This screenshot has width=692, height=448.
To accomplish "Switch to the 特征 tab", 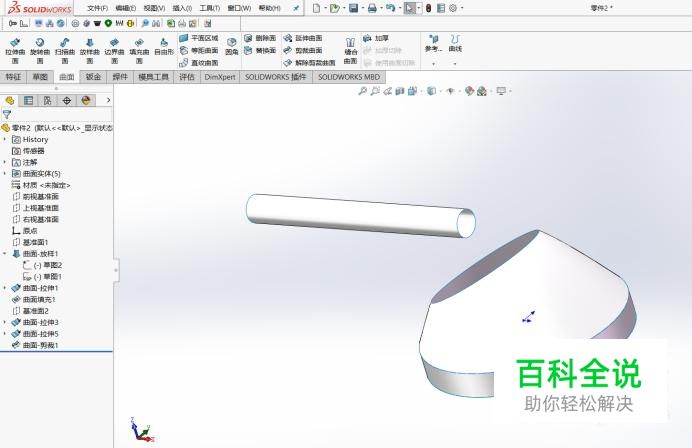I will pyautogui.click(x=13, y=77).
